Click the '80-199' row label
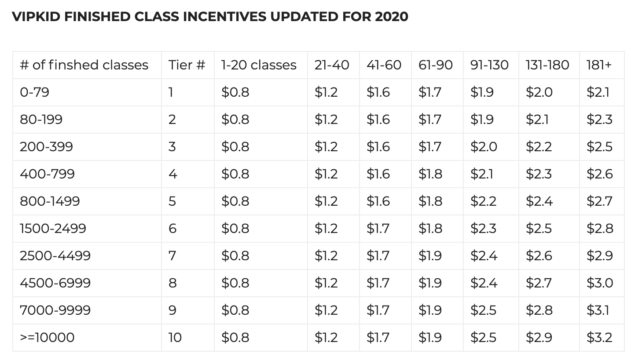 pyautogui.click(x=41, y=120)
